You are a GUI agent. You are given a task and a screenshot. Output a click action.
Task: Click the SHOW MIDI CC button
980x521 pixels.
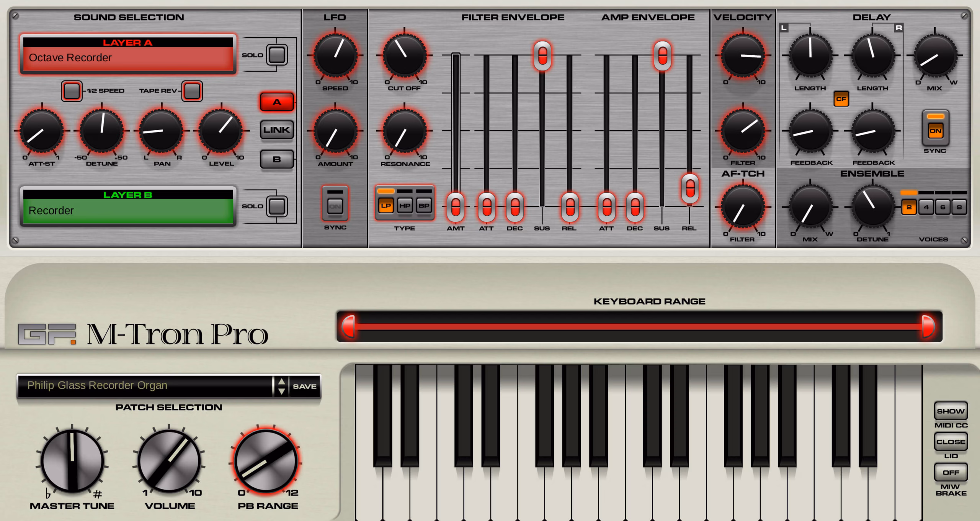pos(951,411)
